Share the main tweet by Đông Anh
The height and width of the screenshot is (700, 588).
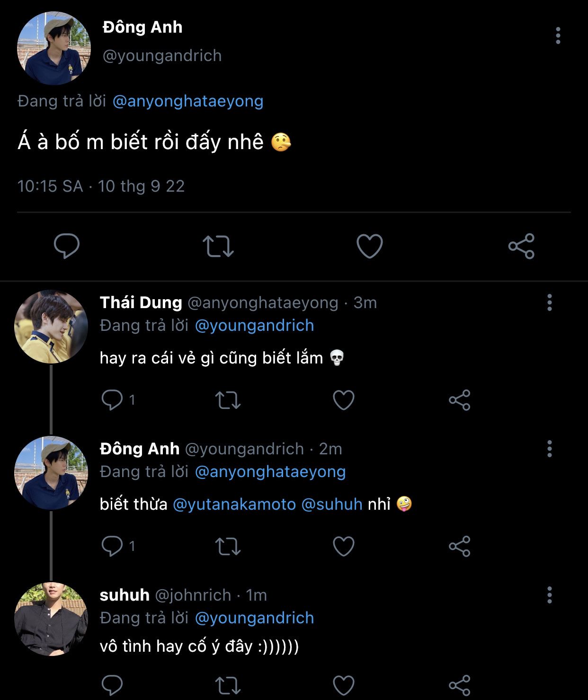point(521,246)
